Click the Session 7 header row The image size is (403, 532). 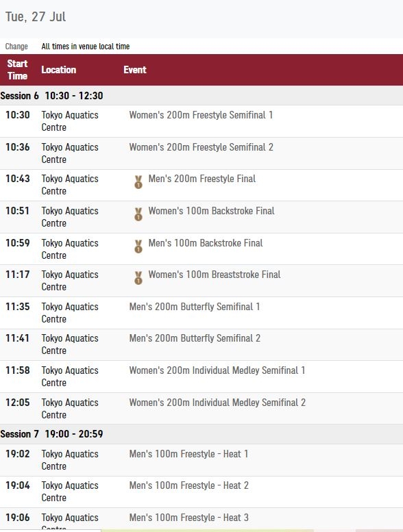pos(201,434)
